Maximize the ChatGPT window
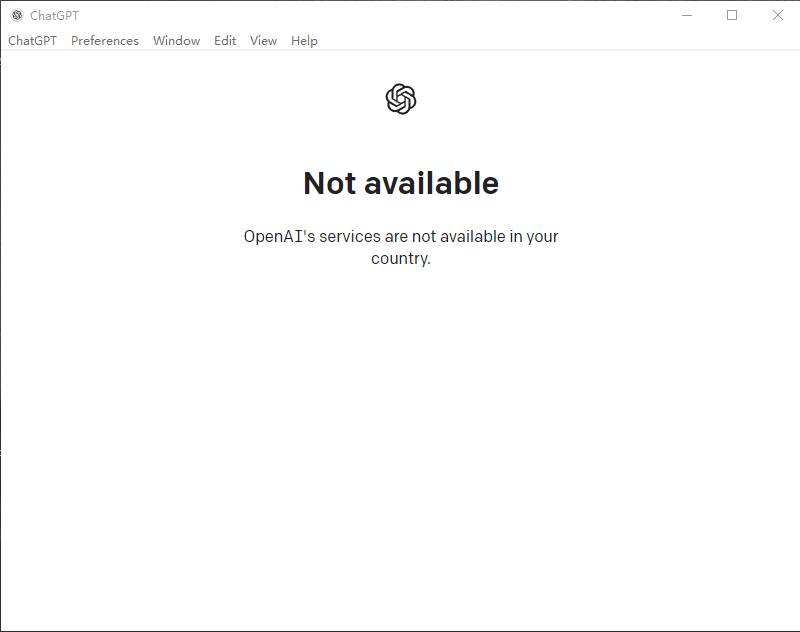800x632 pixels. point(732,15)
